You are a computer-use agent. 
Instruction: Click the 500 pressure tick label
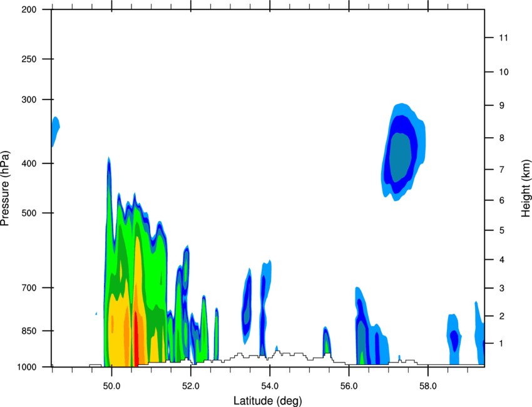point(29,213)
